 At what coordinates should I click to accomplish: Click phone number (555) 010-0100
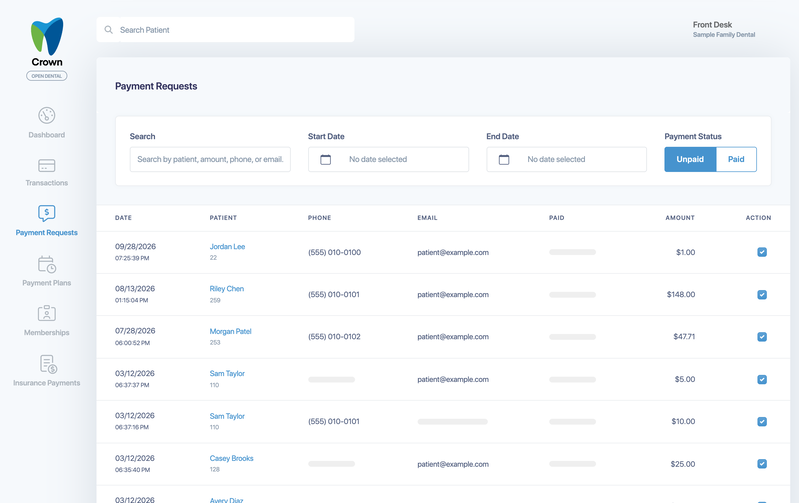point(334,252)
